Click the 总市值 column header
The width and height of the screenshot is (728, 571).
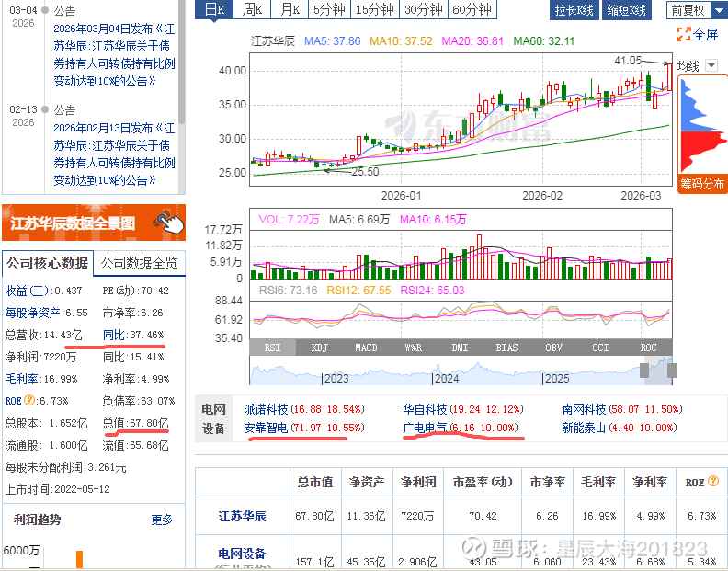click(x=315, y=482)
